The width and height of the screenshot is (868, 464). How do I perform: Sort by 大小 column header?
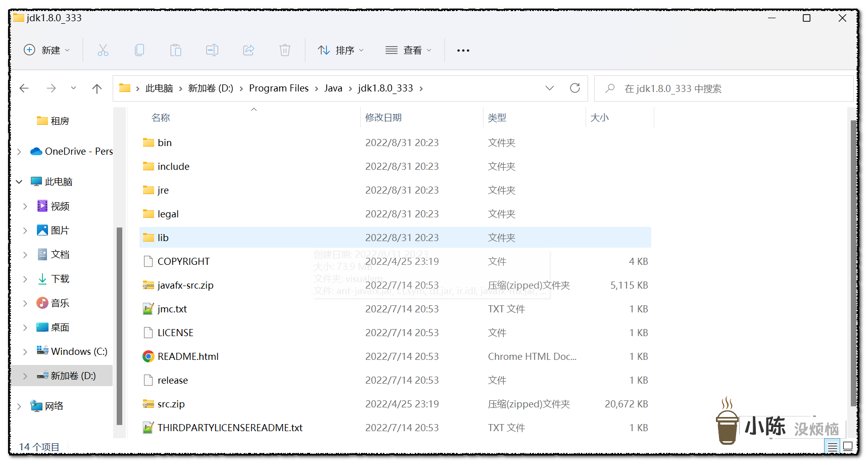pos(600,117)
